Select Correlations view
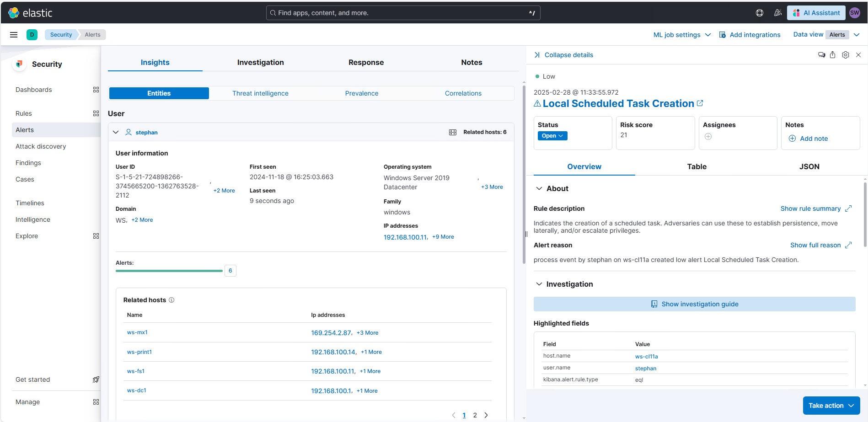 [463, 93]
